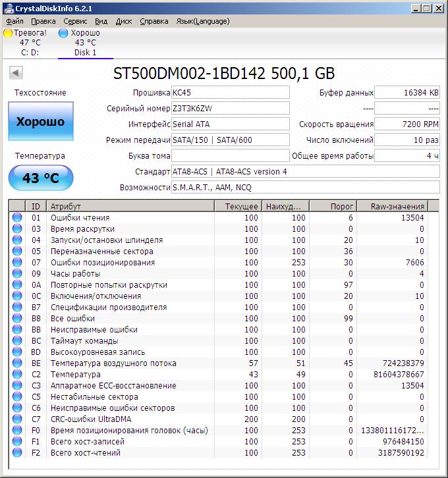Click status icon of attribute 03 Время раскрутки
This screenshot has height=478, width=448.
[17, 228]
